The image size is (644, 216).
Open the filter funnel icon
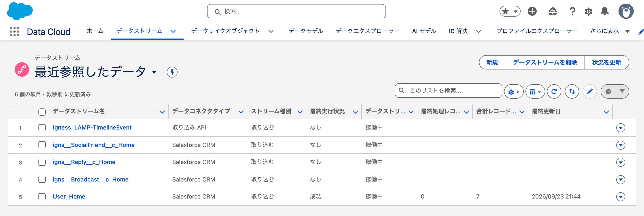(x=622, y=92)
